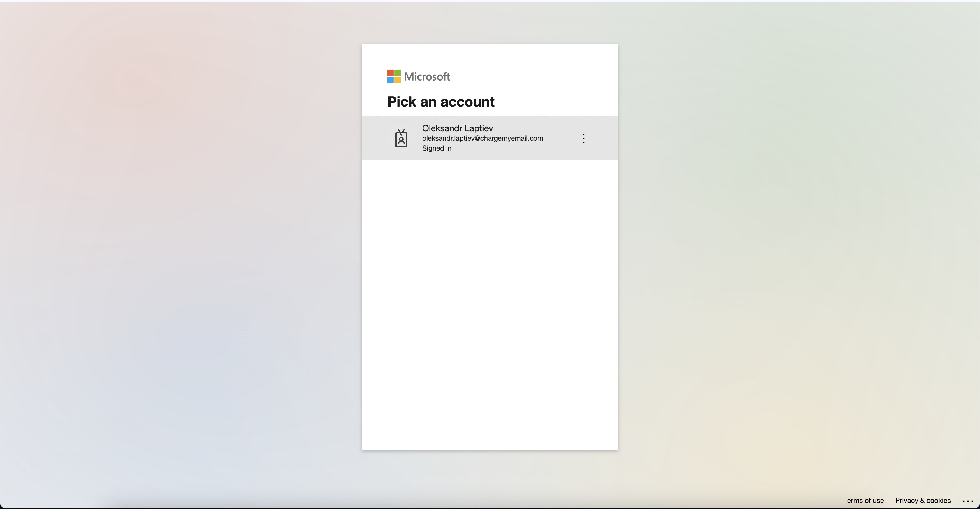Open the three-dot menu for Oleksandr Laptiev
980x509 pixels.
coord(584,139)
